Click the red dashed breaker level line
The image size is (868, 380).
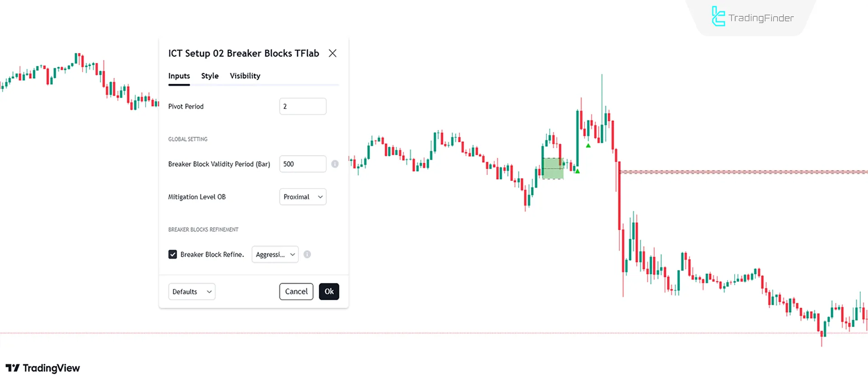coord(741,172)
